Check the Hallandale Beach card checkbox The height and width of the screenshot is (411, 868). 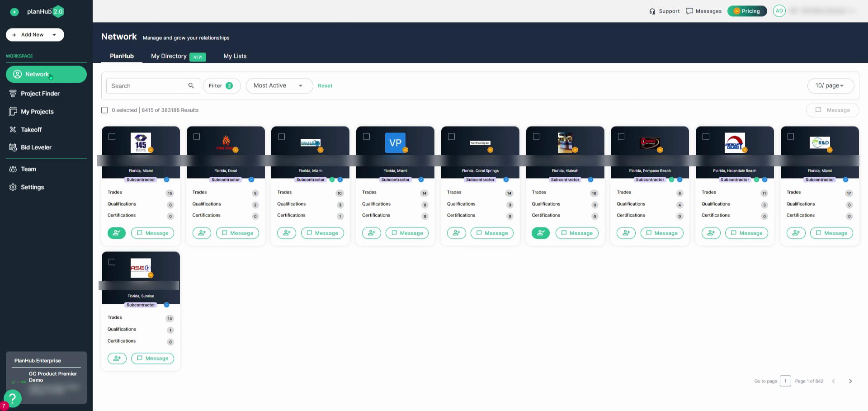pyautogui.click(x=706, y=137)
